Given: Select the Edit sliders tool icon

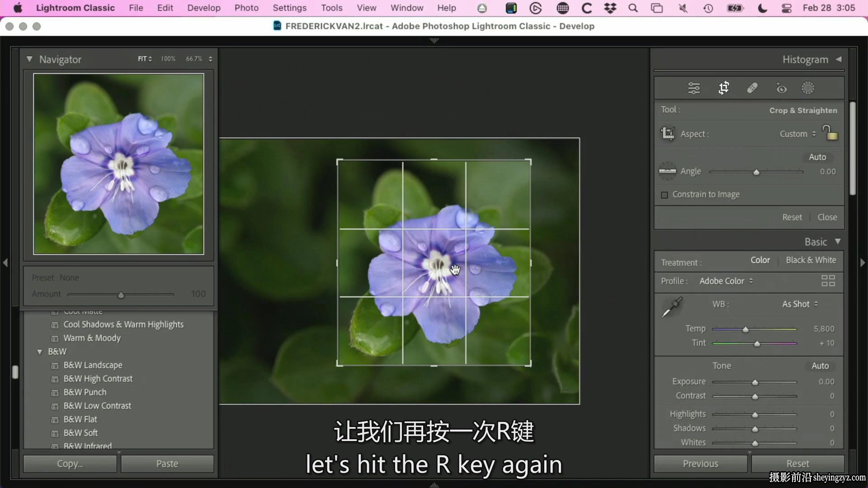Looking at the screenshot, I should point(694,88).
